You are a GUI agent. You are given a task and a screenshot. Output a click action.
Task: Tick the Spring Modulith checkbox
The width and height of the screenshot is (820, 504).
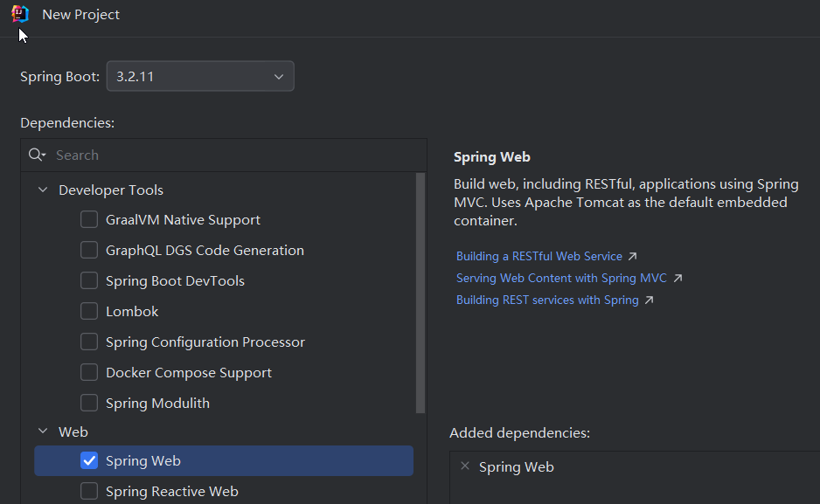[x=89, y=403]
